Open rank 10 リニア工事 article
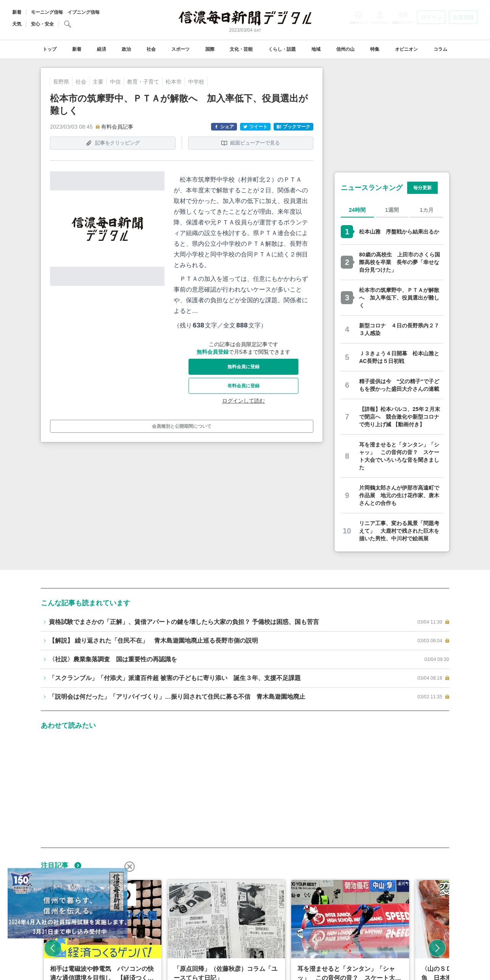Screen dimensions: 490x980 click(392, 531)
